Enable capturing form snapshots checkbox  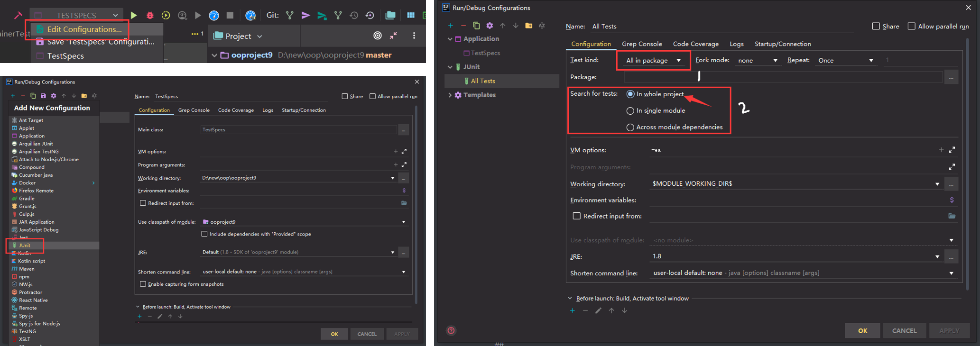143,284
